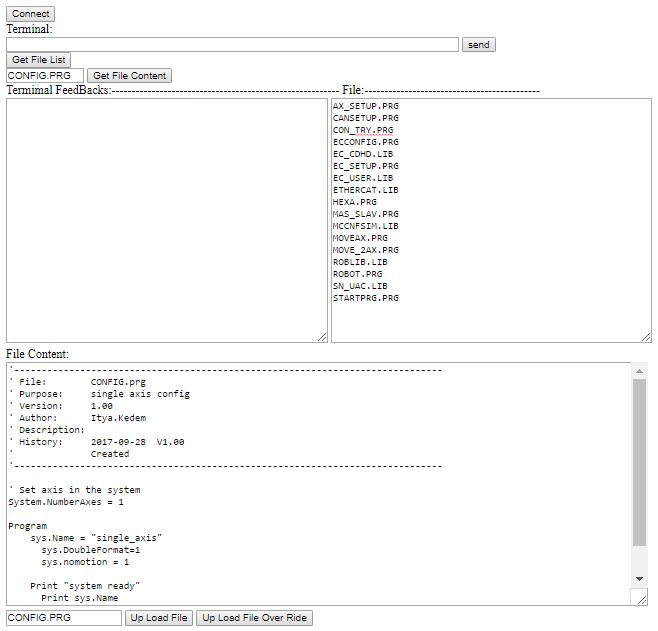Select ROBLIB.LIB in the file list
658x631 pixels.
(x=360, y=262)
